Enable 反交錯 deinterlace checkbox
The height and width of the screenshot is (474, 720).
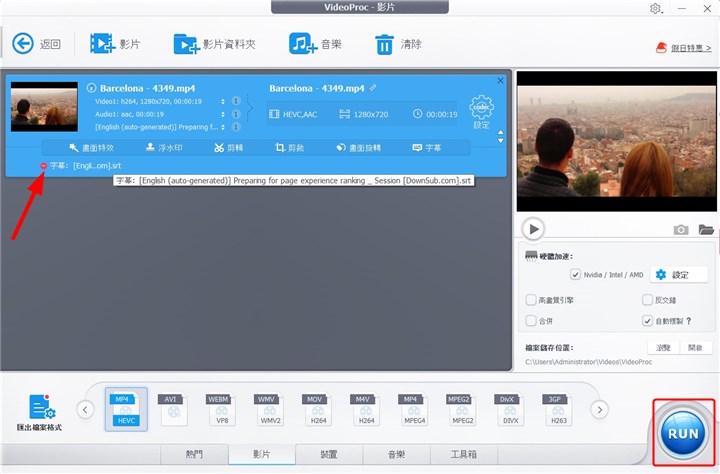click(647, 300)
